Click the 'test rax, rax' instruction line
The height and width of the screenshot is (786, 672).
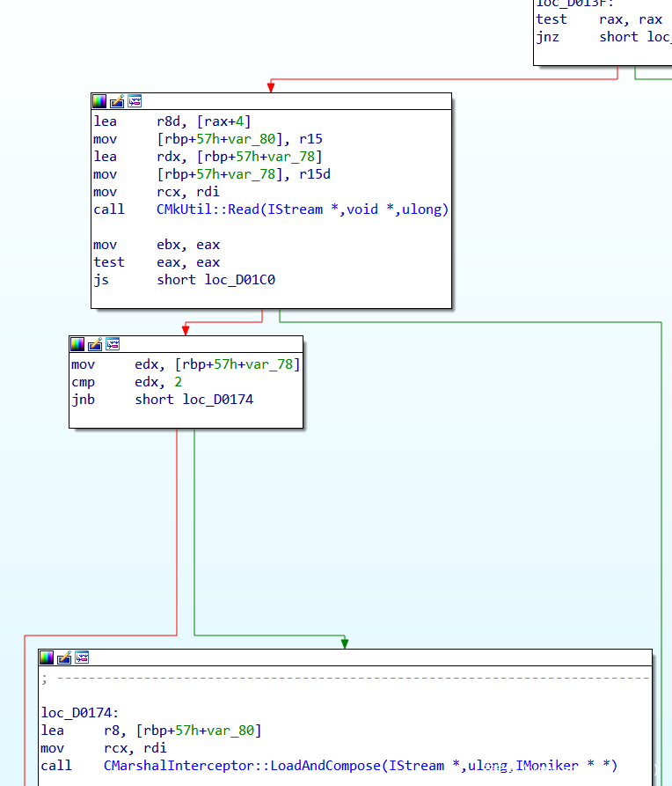click(598, 19)
